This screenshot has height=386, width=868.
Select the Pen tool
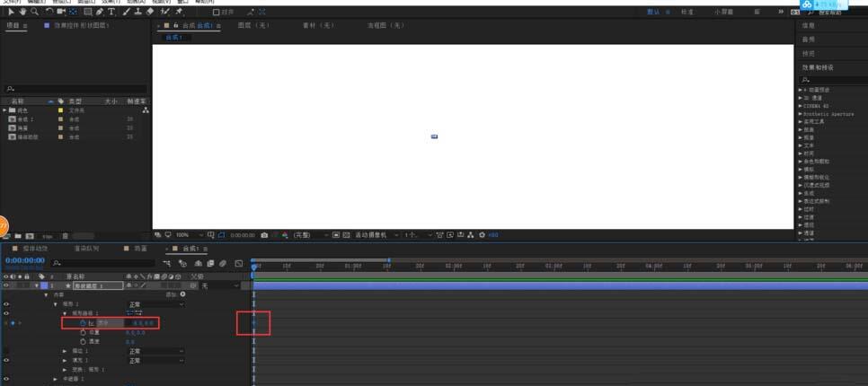100,12
